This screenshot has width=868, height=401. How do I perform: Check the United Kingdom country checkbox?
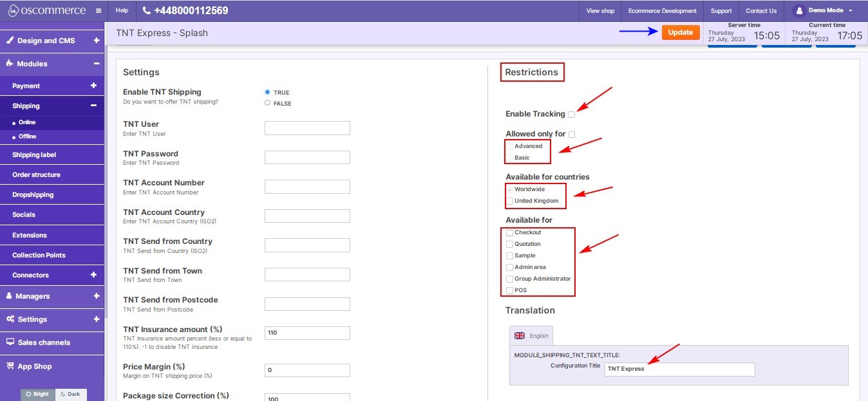tap(510, 201)
